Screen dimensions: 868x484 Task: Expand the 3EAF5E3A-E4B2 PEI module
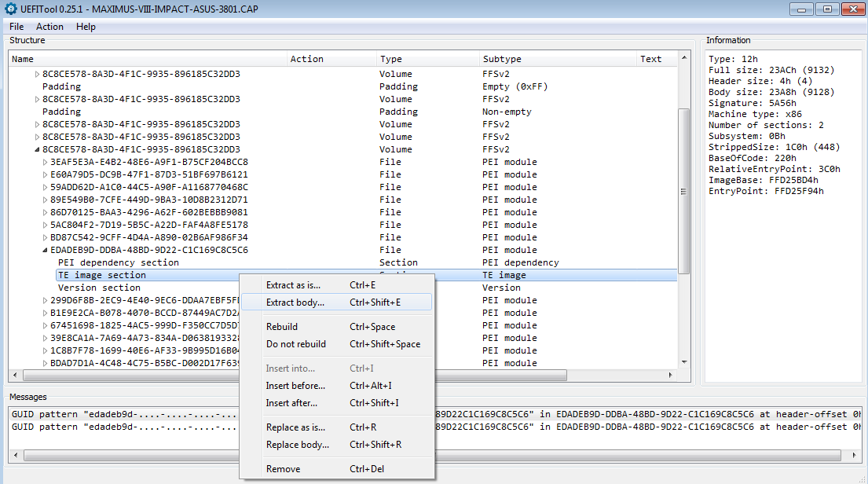click(45, 163)
